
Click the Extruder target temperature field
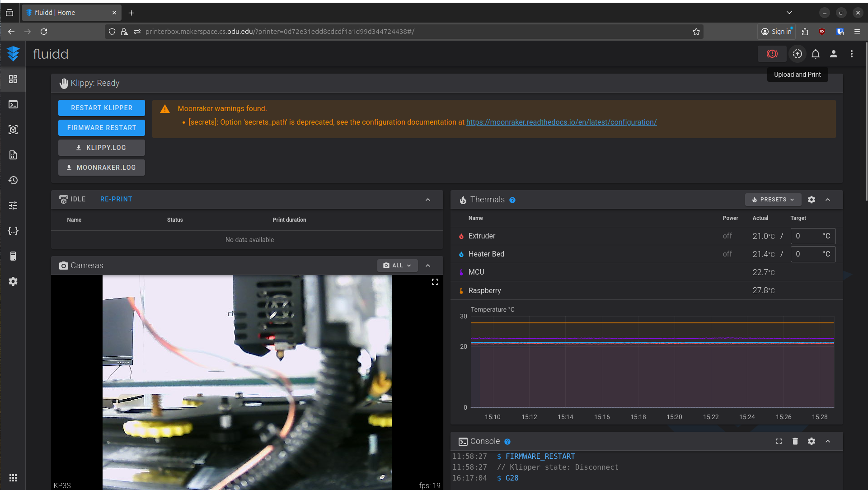tap(807, 236)
